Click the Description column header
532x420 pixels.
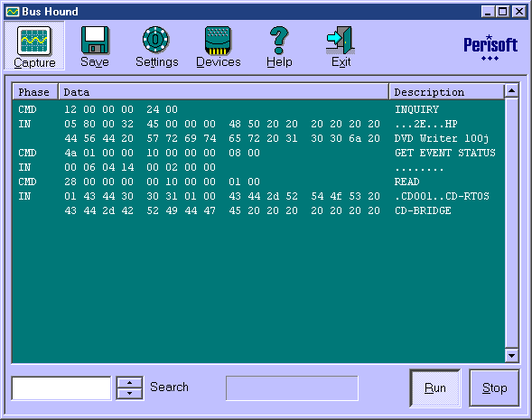pos(446,92)
